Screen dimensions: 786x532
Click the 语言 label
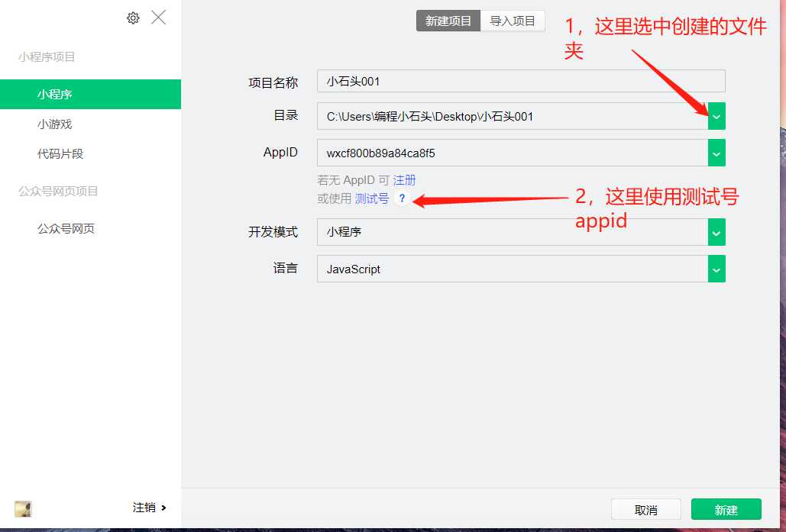[286, 268]
